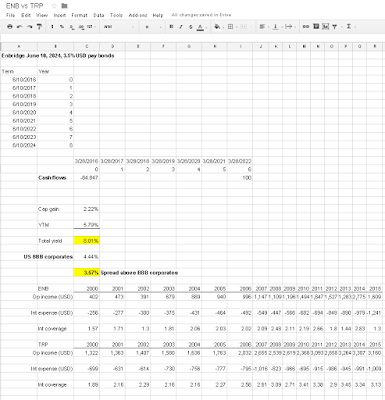
Task: Open the Format menu
Action: 79,15
